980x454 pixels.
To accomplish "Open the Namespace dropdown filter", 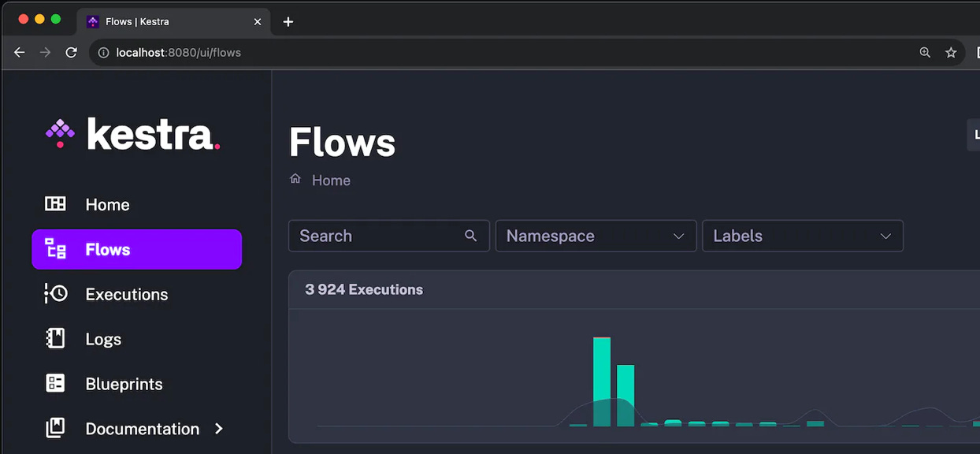I will pyautogui.click(x=596, y=236).
